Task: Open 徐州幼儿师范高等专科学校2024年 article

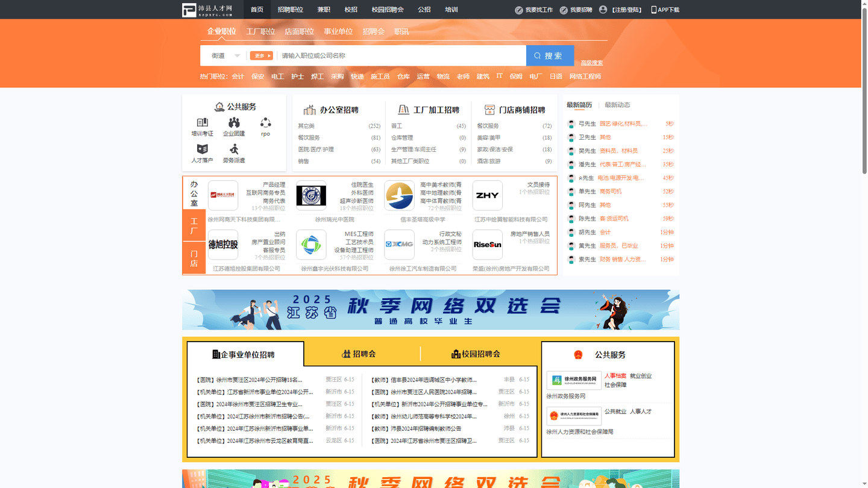Action: pyautogui.click(x=424, y=416)
